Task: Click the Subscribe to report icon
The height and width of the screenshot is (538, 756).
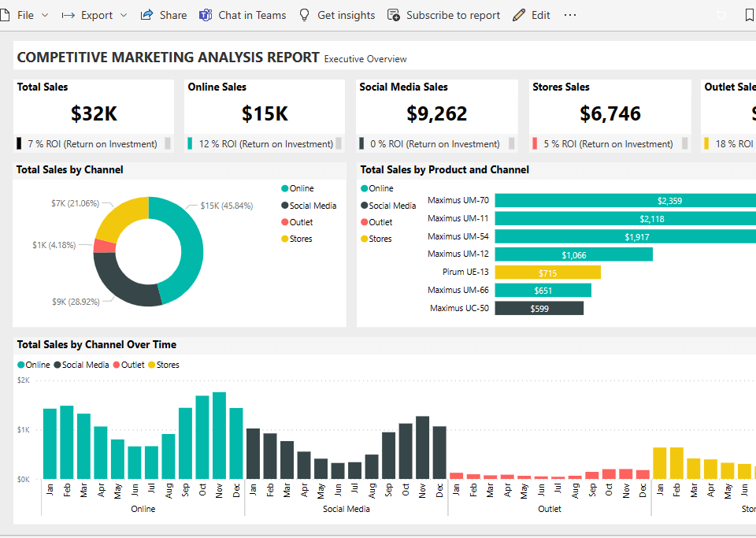Action: click(394, 15)
